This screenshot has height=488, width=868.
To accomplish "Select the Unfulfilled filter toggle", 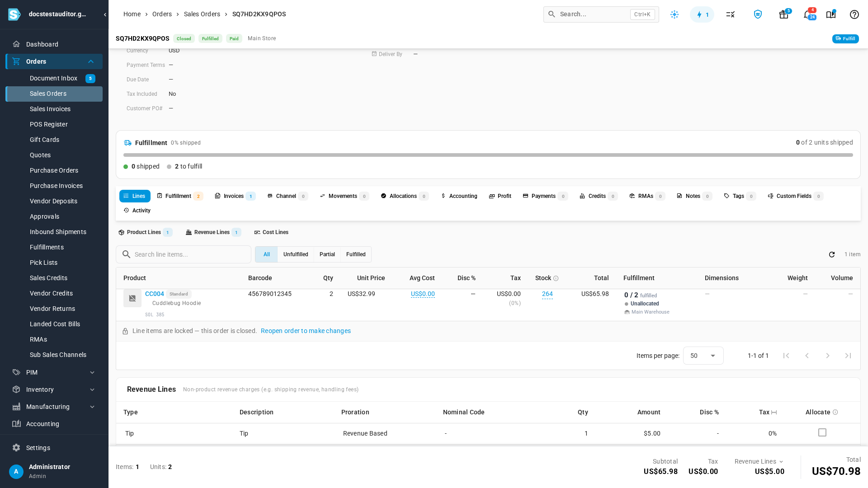I will tap(296, 254).
